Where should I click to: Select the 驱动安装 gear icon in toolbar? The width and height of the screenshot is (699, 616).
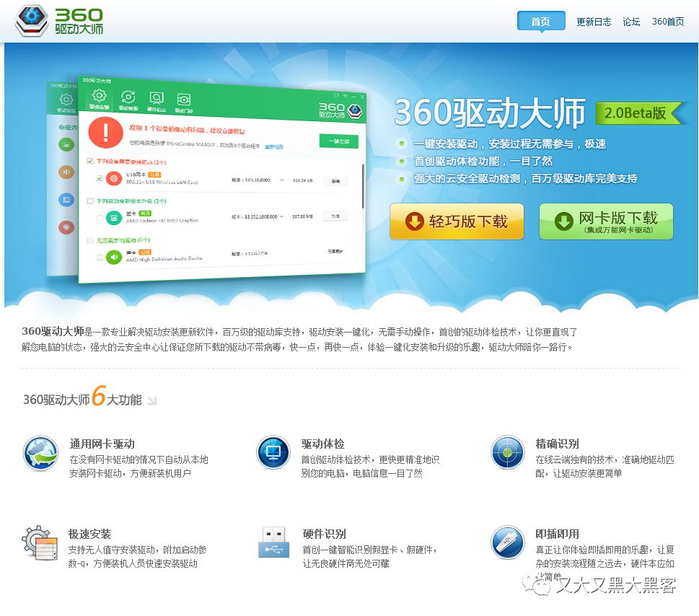click(98, 96)
